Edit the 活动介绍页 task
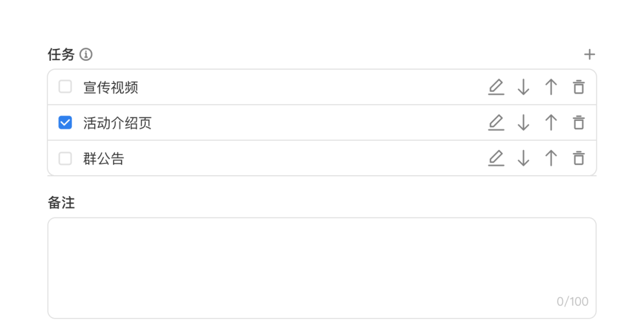The height and width of the screenshot is (333, 644). point(496,123)
